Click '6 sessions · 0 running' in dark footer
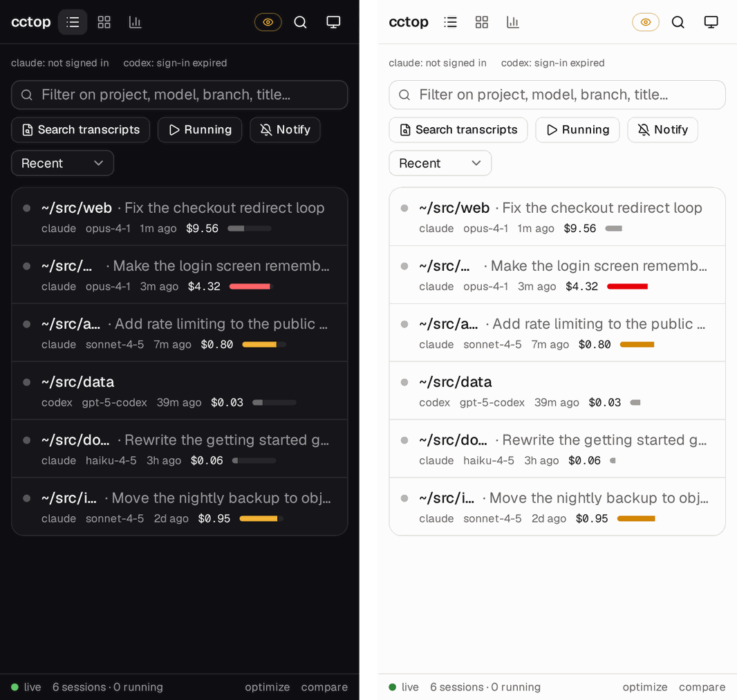Viewport: 737px width, 700px height. click(108, 687)
